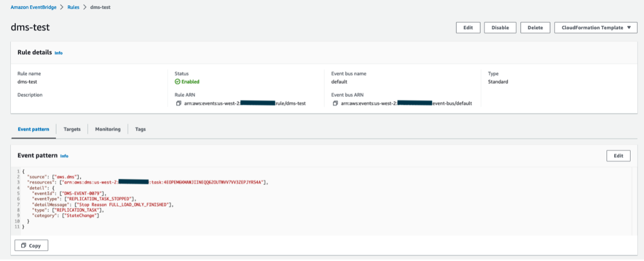This screenshot has height=261, width=644.
Task: Click the green Enabled status icon
Action: 177,82
